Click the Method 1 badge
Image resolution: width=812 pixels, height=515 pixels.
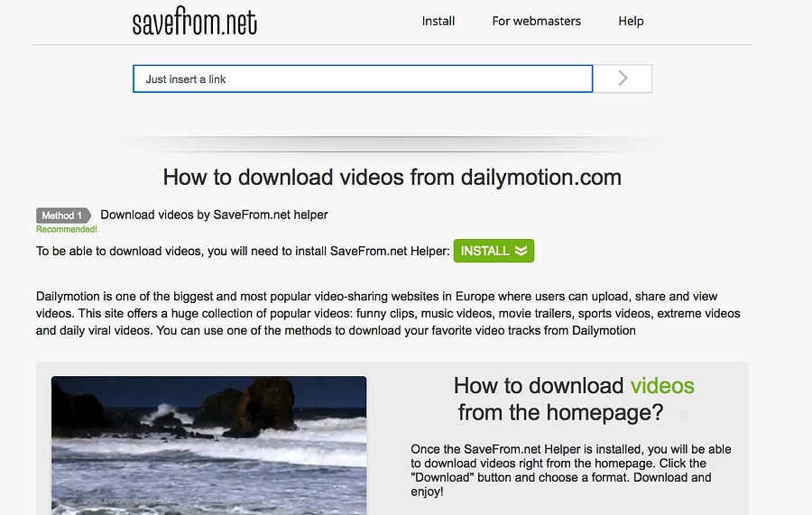[63, 216]
